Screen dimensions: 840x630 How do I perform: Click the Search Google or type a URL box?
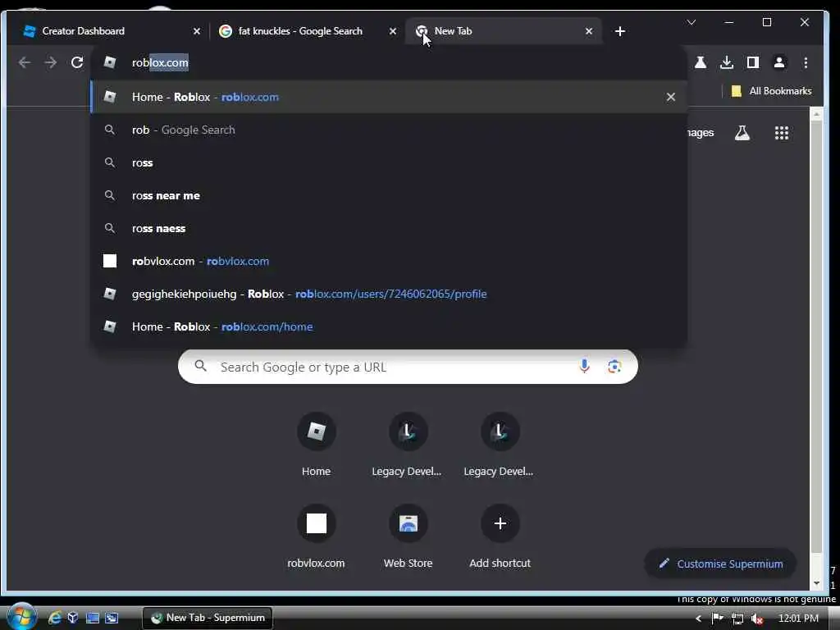point(408,367)
